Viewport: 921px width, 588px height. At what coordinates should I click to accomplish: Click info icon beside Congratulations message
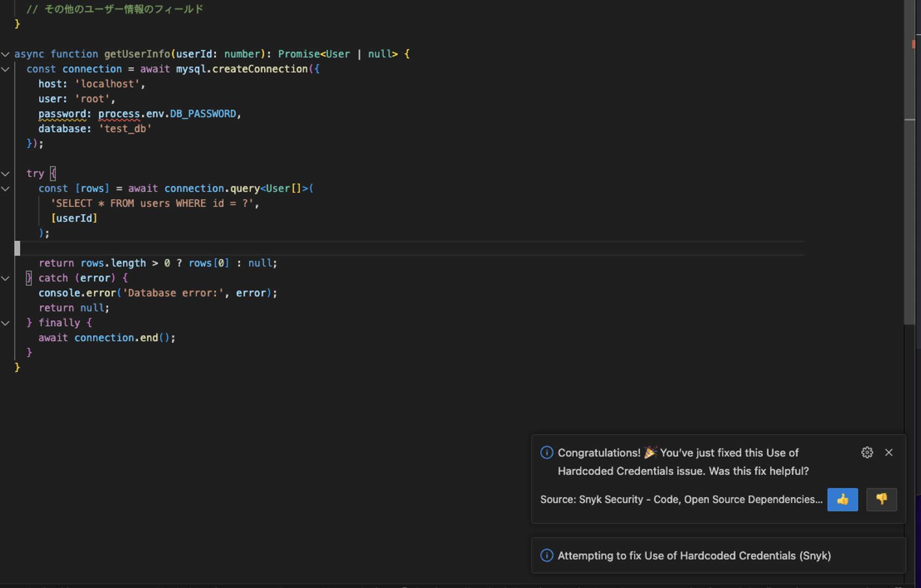[x=547, y=453]
